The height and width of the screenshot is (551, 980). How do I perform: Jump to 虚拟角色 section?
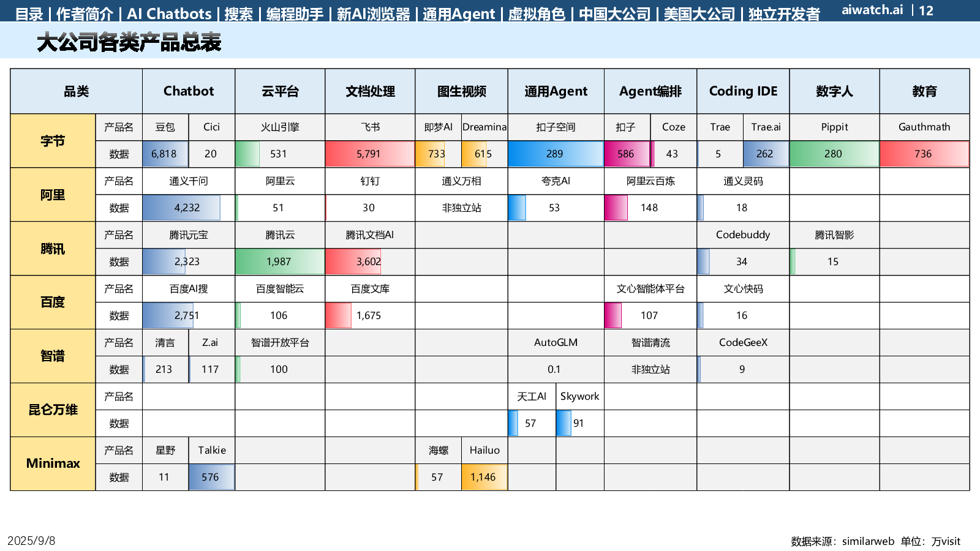pos(537,13)
